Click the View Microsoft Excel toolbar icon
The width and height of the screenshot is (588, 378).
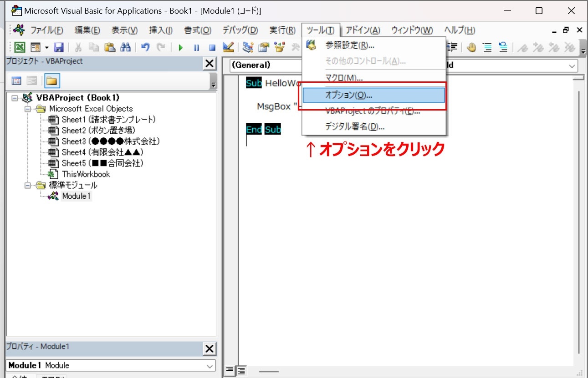point(20,47)
